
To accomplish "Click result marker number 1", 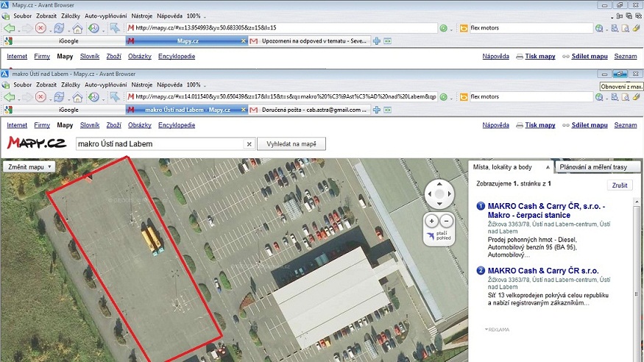I will pyautogui.click(x=481, y=206).
